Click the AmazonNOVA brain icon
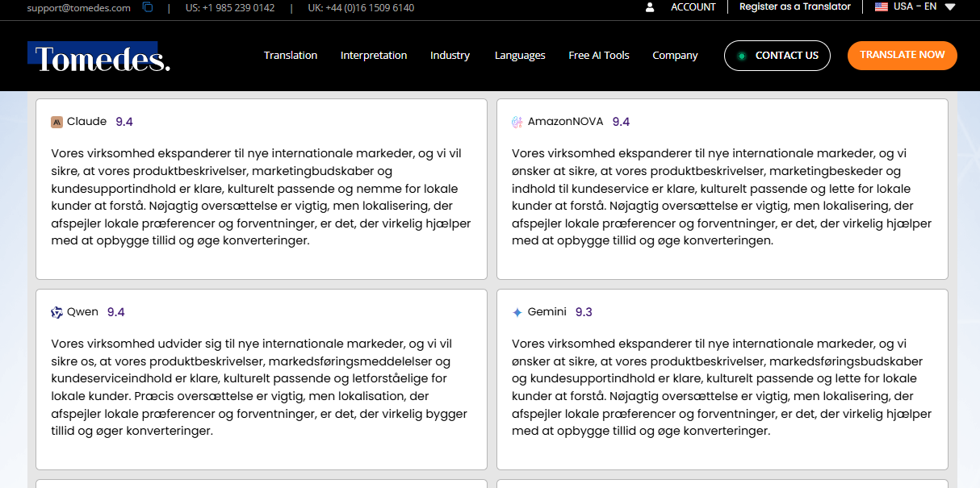Image resolution: width=980 pixels, height=488 pixels. [516, 121]
